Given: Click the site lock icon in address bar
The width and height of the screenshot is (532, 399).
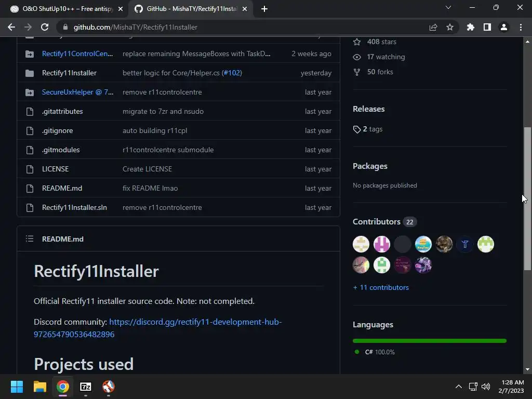Looking at the screenshot, I should (65, 27).
